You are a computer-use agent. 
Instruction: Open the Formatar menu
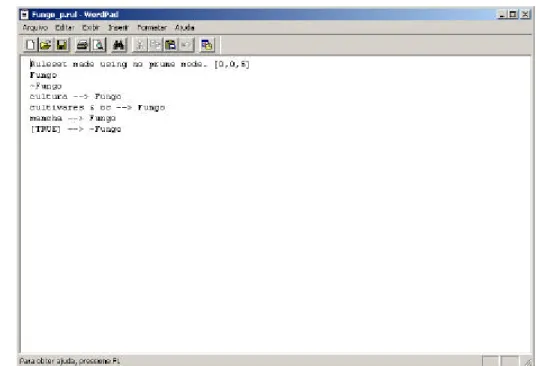[x=152, y=28]
